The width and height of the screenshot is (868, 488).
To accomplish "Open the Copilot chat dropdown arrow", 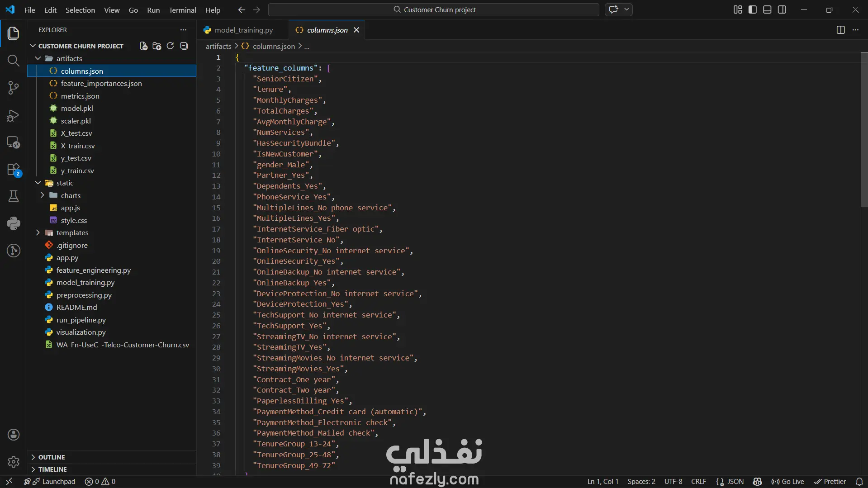I will [x=627, y=9].
